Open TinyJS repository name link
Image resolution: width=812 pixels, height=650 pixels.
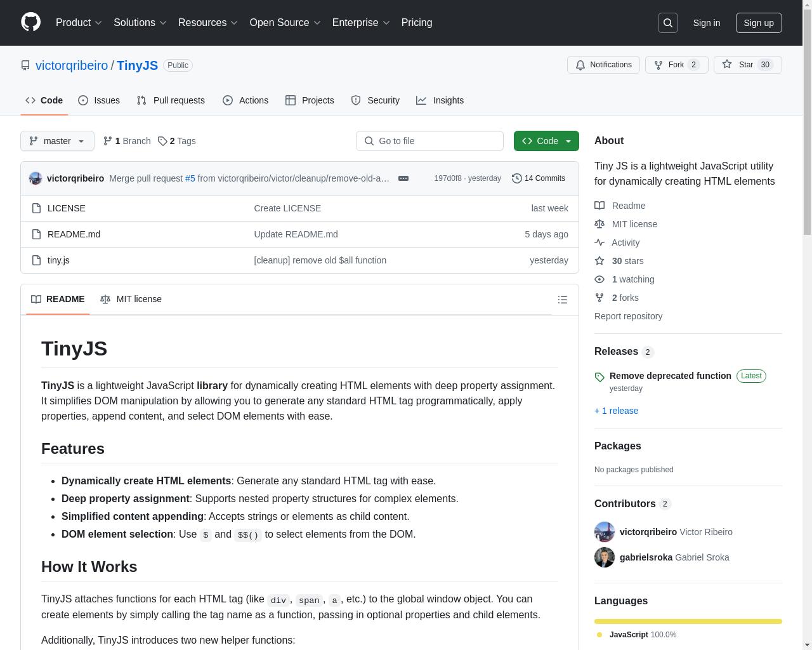(x=137, y=65)
